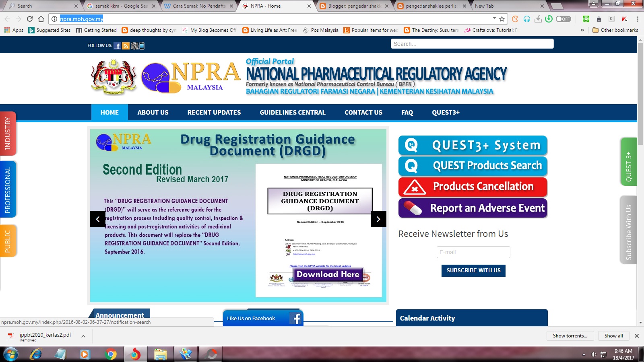Click the blue headphones extension icon

click(526, 19)
